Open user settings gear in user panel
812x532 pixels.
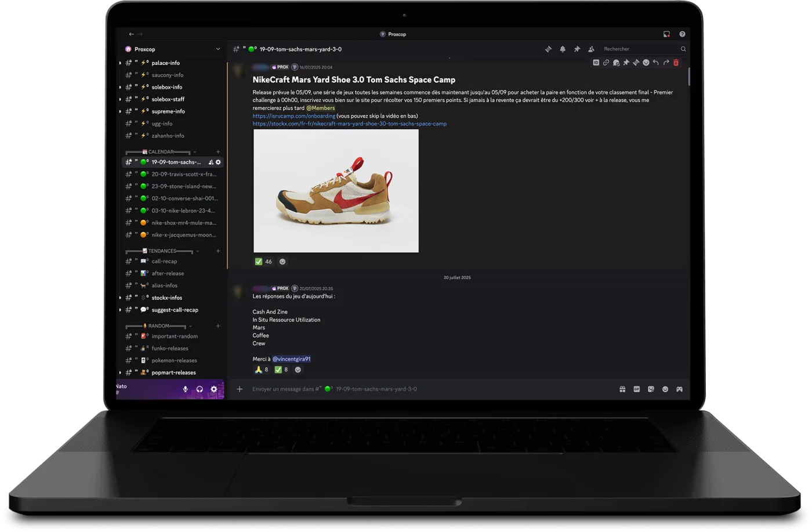pos(213,389)
